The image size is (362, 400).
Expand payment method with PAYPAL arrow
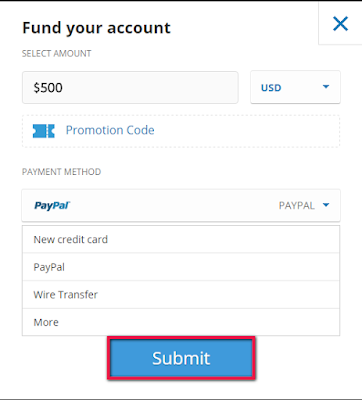[x=326, y=205]
